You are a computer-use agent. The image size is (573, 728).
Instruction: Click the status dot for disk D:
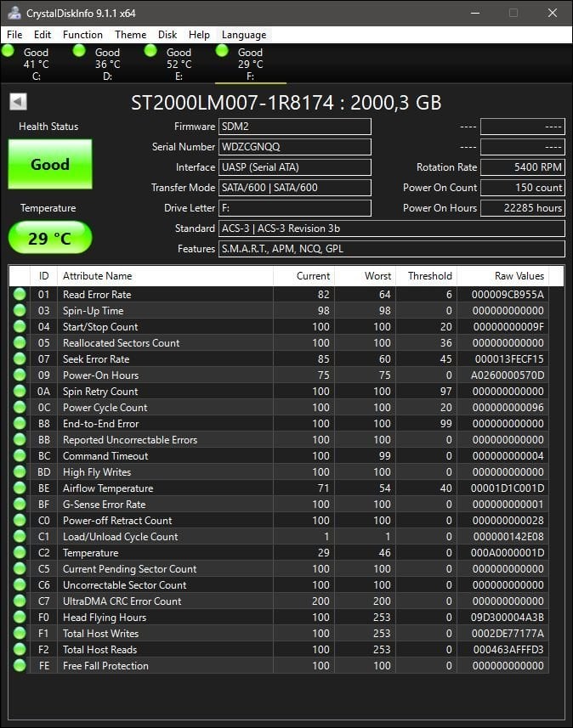click(79, 51)
